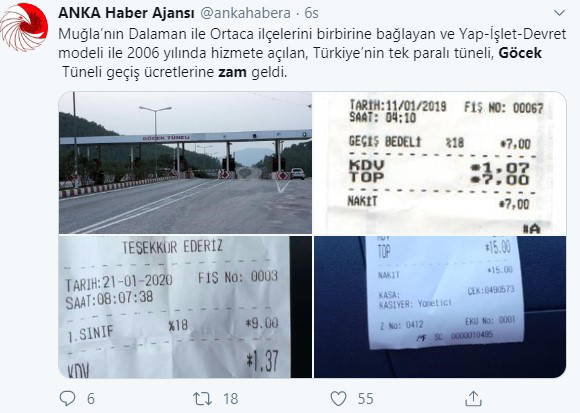Open the receipt photo showing 15.00 total
Viewport: 580px width, 413px height.
tap(439, 307)
